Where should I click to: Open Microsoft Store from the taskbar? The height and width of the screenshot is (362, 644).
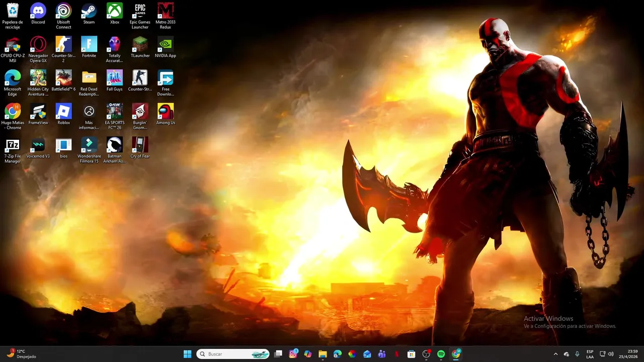point(411,354)
